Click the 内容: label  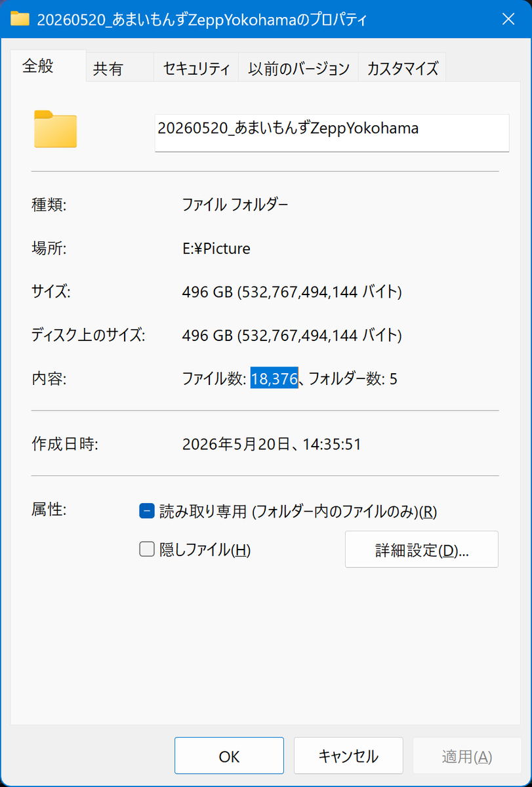(x=49, y=378)
